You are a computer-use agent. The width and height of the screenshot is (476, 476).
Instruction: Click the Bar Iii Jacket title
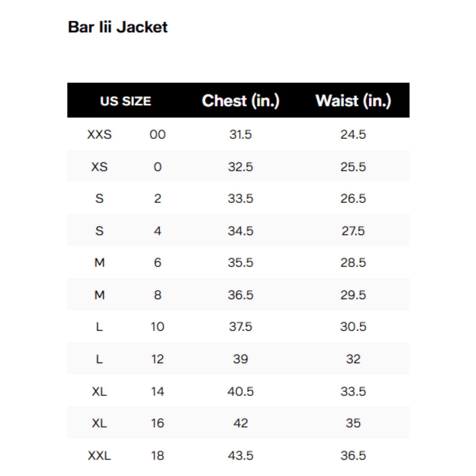pos(118,27)
